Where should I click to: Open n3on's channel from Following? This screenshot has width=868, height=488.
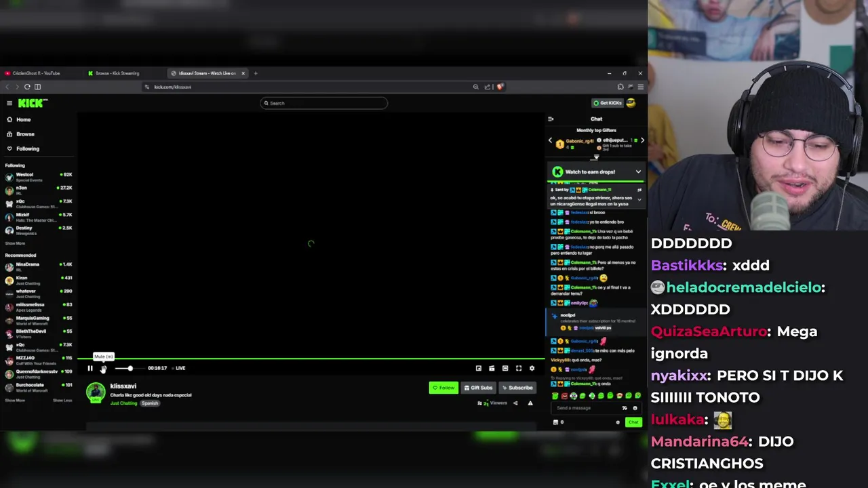pyautogui.click(x=39, y=190)
